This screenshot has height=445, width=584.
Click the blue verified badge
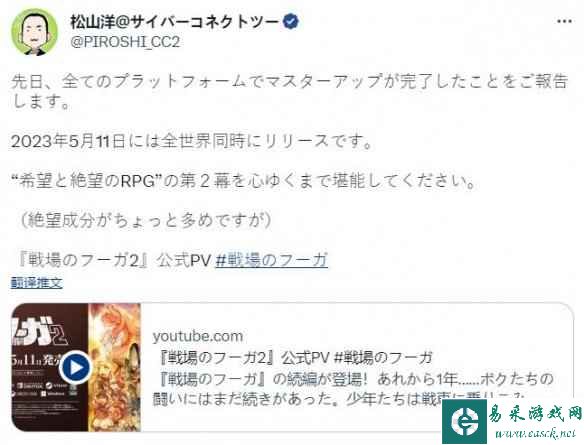[x=291, y=21]
